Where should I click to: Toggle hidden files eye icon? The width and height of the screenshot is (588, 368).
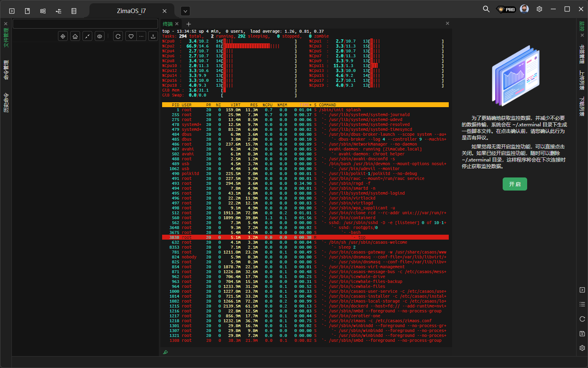point(100,36)
